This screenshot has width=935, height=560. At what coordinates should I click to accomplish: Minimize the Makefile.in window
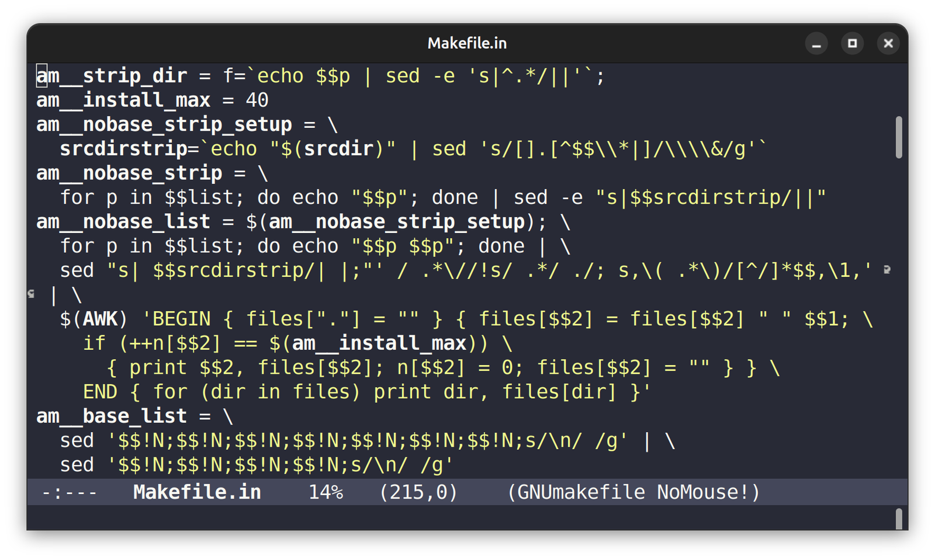[x=816, y=44]
